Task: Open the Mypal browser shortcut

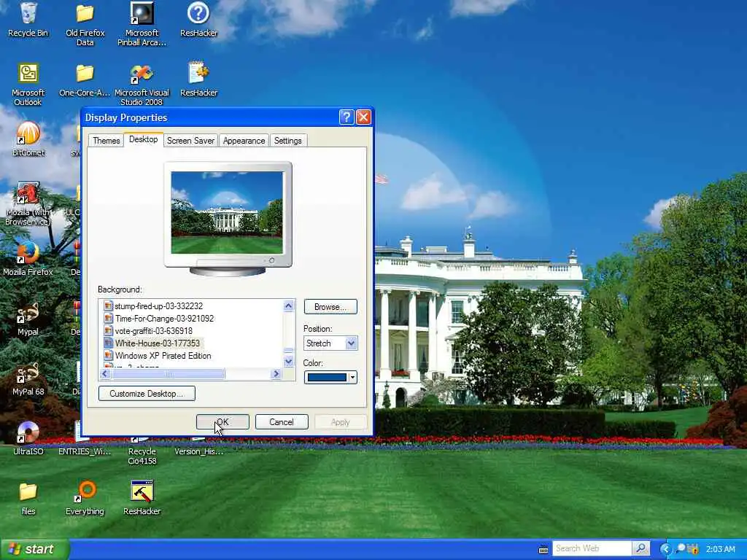Action: [x=28, y=319]
